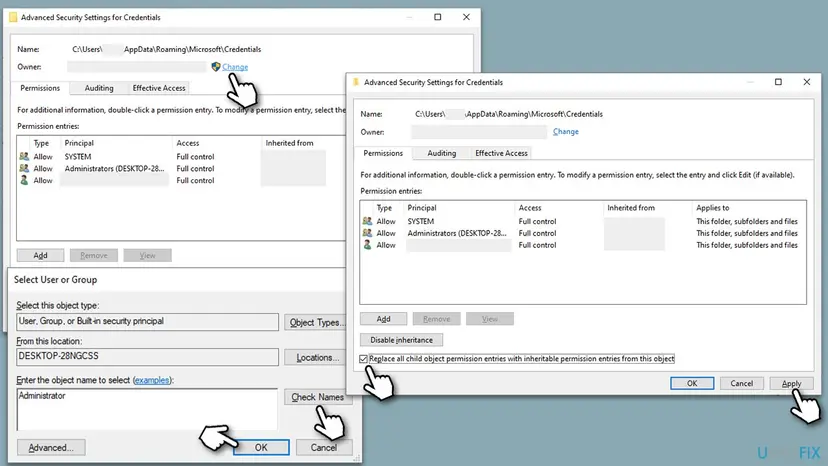Click Applies to column header in right window

coord(712,208)
